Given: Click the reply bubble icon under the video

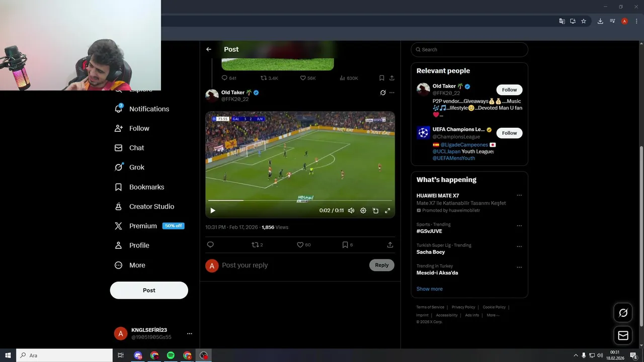Looking at the screenshot, I should [210, 245].
